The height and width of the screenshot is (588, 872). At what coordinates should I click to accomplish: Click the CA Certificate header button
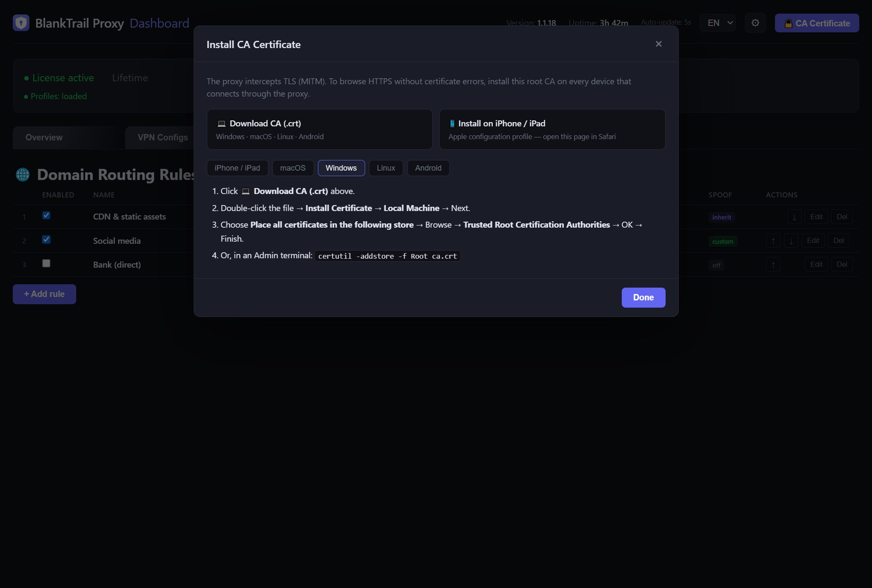(x=817, y=23)
